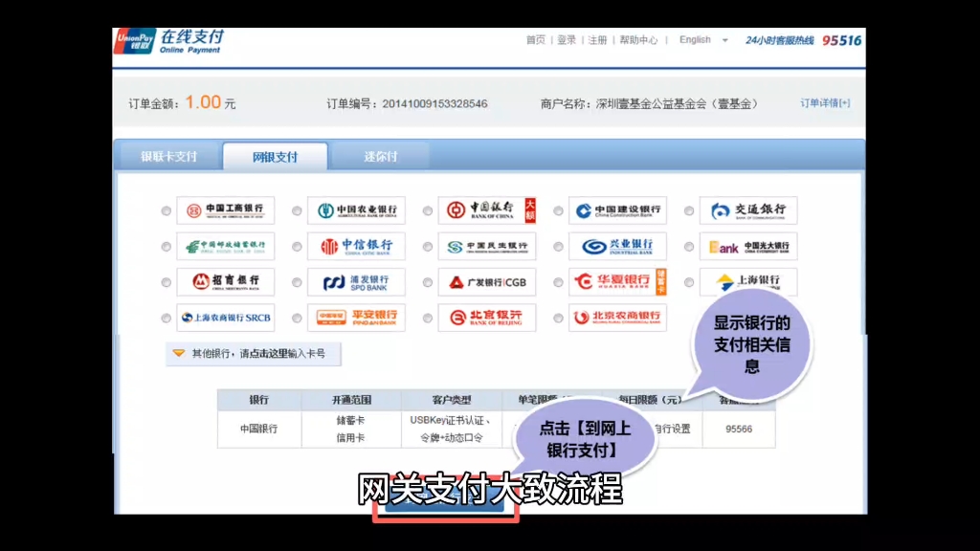Viewport: 980px width, 551px height.
Task: Select the 浦发银行 SPD Bank logo
Action: (x=356, y=282)
